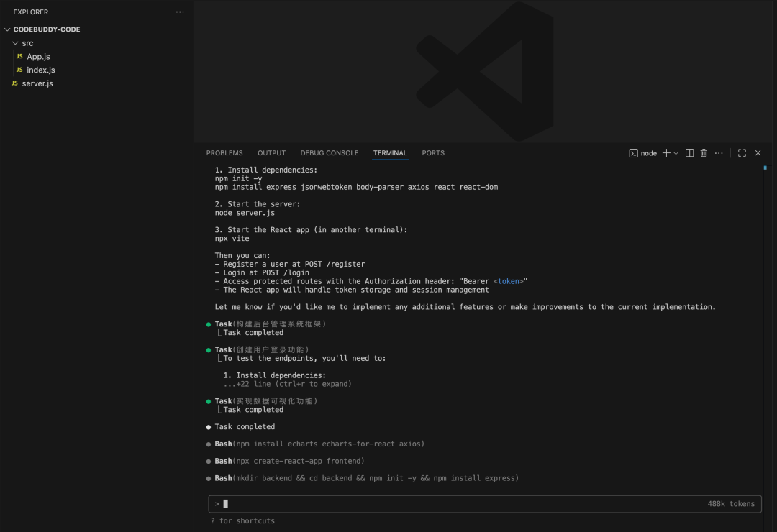Click 'npx vite' command text
Viewport: 777px width, 532px height.
tap(232, 239)
